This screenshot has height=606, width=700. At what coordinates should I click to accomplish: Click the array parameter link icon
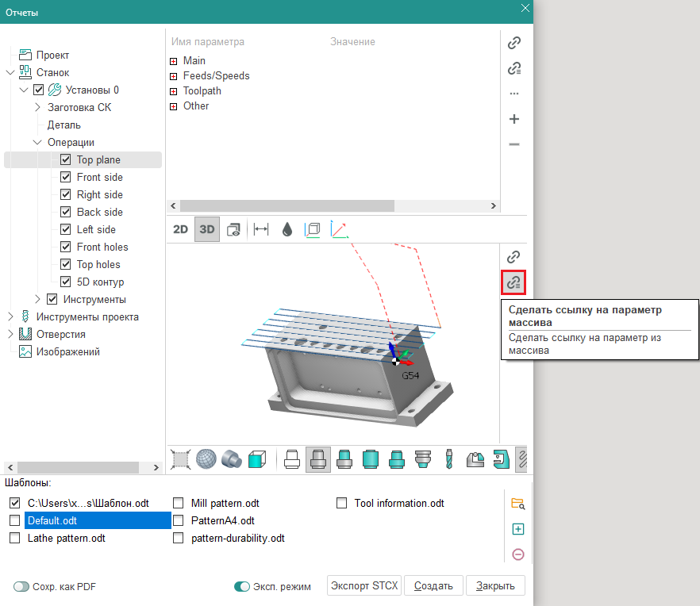click(514, 282)
